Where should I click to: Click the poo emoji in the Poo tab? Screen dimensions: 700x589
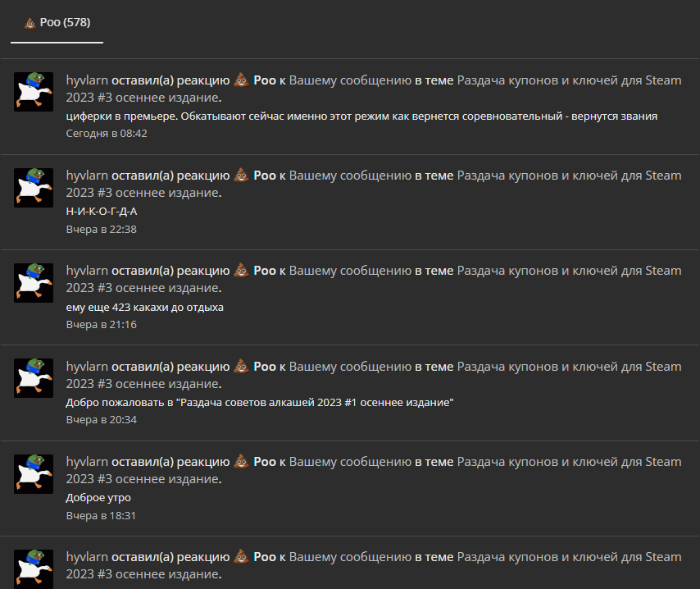(x=30, y=23)
